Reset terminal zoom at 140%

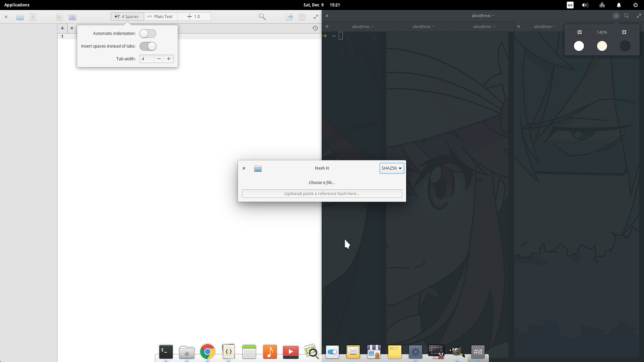pos(602,32)
